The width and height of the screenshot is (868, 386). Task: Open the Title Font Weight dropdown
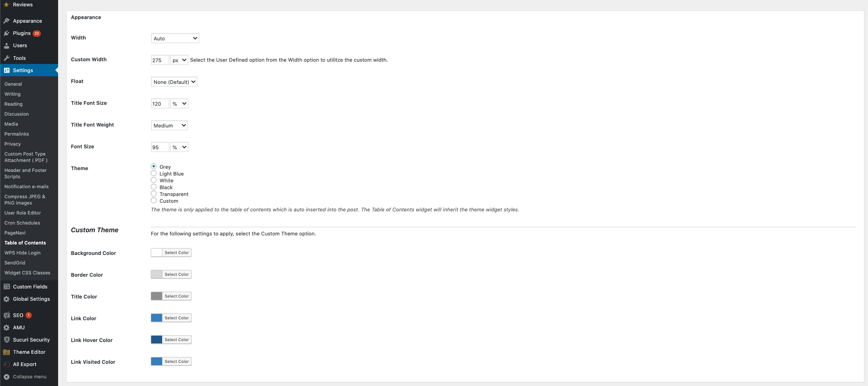(x=169, y=125)
